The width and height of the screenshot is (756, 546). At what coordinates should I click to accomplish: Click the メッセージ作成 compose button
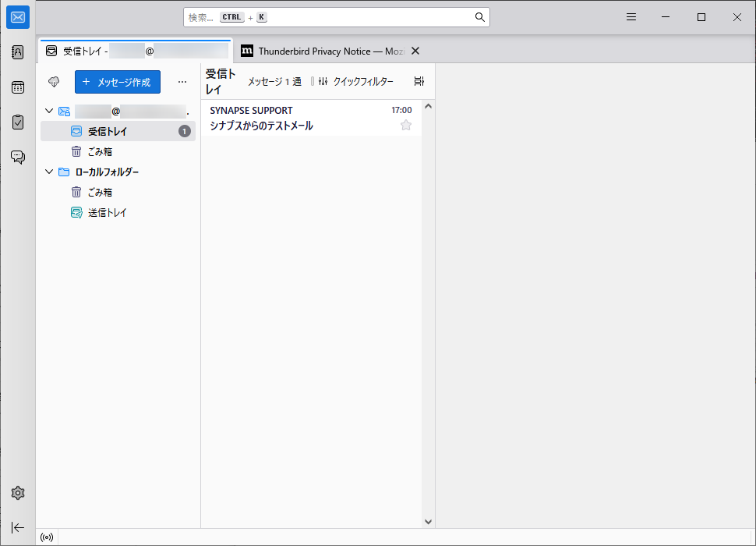point(117,82)
